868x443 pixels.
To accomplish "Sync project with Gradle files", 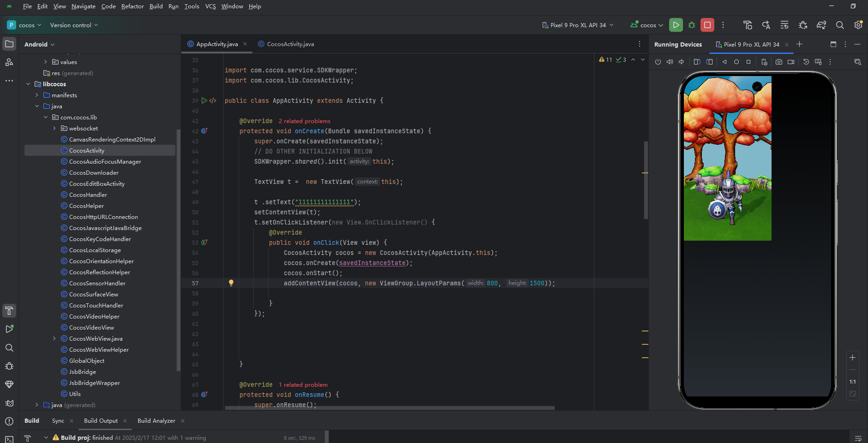I will click(821, 25).
